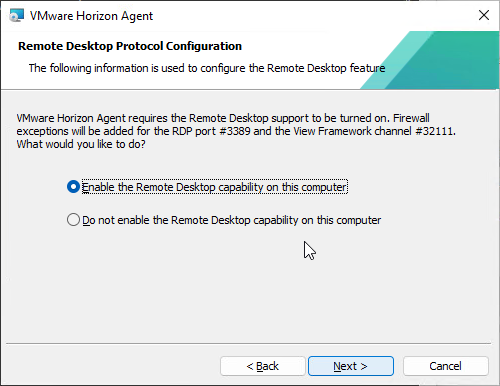Click the 'RDP port #3389' text
The width and height of the screenshot is (500, 386).
(211, 131)
